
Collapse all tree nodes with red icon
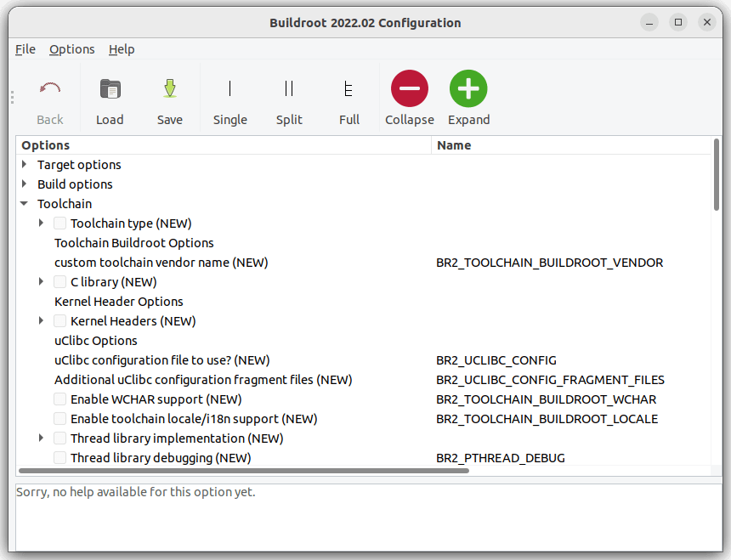[x=410, y=89]
